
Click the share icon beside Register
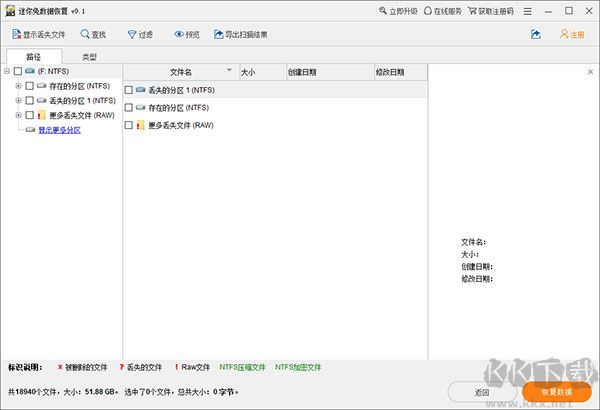[536, 34]
